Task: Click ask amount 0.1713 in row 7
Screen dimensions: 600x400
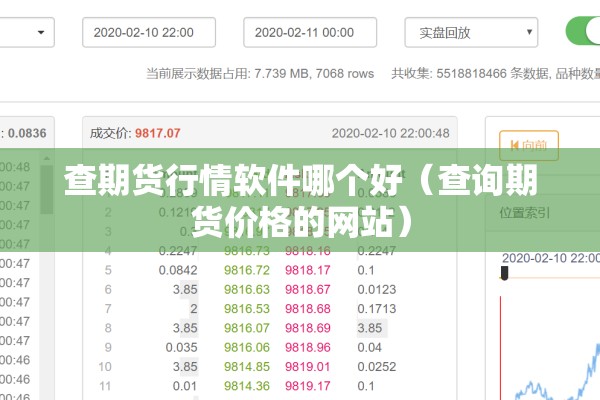Action: click(x=377, y=309)
